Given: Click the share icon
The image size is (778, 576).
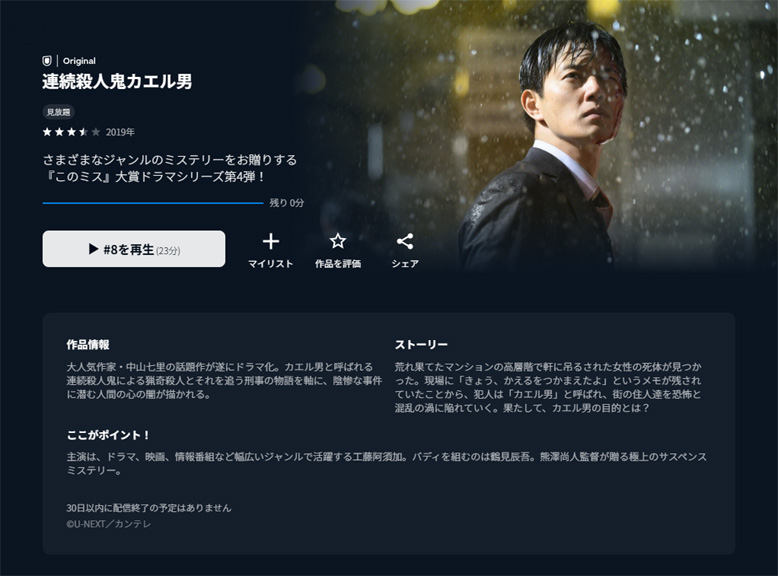Looking at the screenshot, I should (x=405, y=242).
